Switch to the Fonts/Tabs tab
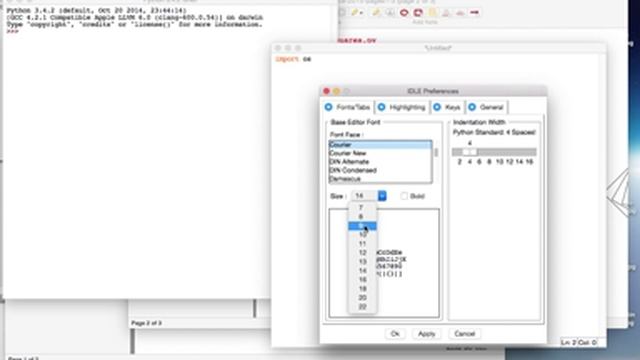 [x=348, y=107]
